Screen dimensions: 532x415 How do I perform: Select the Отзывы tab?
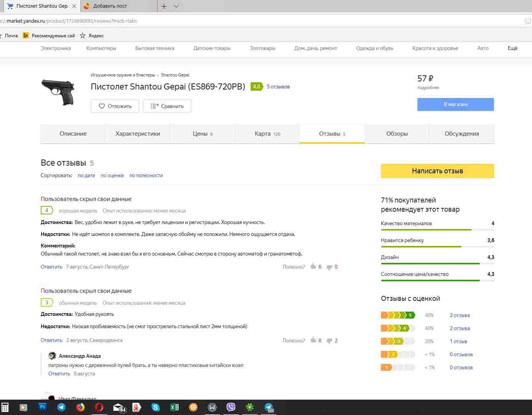tap(332, 134)
